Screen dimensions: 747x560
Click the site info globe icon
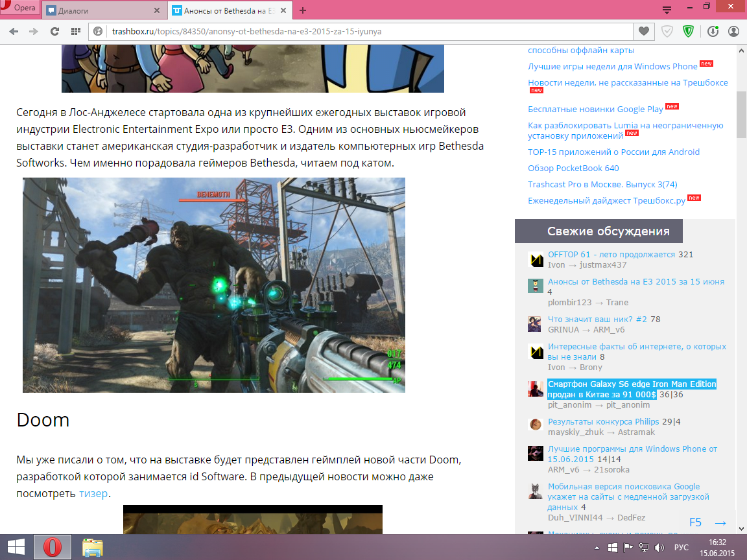click(x=98, y=31)
